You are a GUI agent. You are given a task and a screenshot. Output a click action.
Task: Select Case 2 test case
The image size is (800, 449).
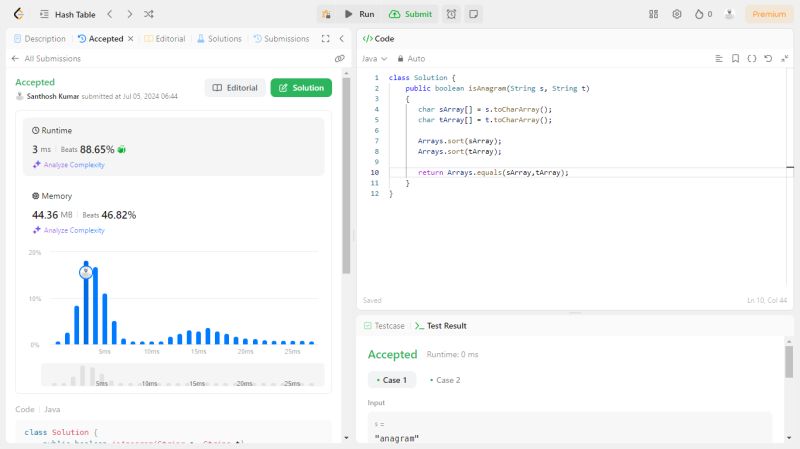coord(445,380)
